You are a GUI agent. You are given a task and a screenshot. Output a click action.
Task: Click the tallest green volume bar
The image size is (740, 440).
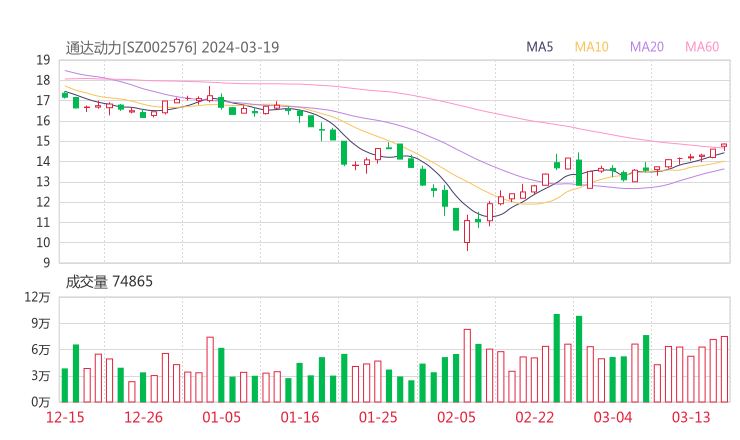(557, 358)
